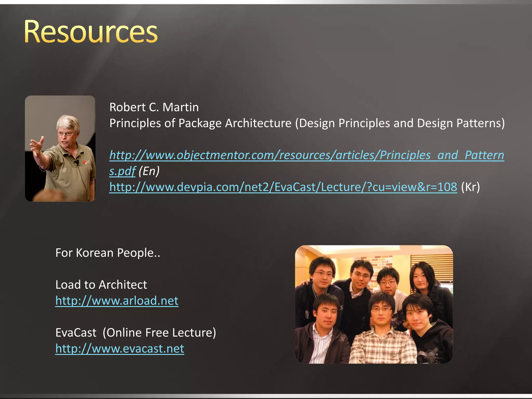This screenshot has width=532, height=399.
Task: Open the www.evacast.net link
Action: click(120, 349)
